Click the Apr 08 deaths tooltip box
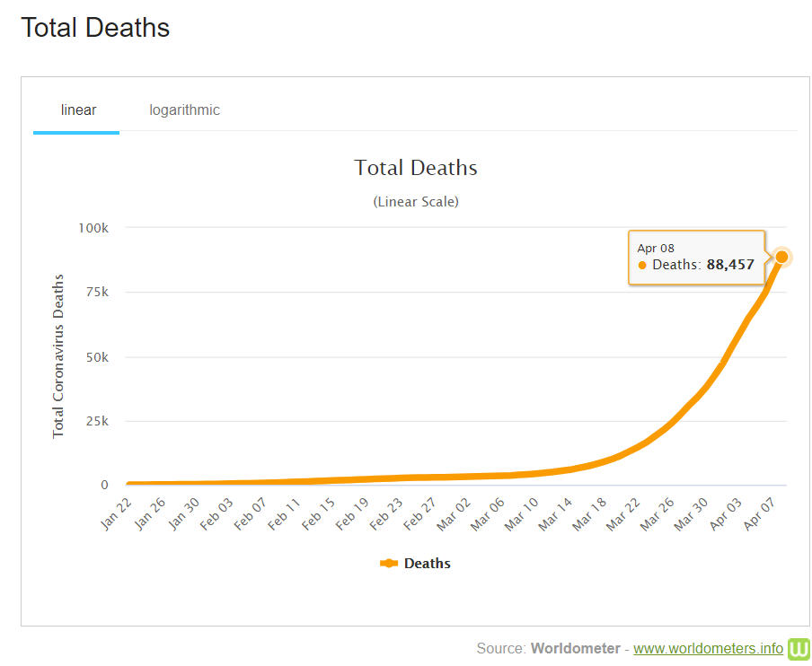 (696, 257)
